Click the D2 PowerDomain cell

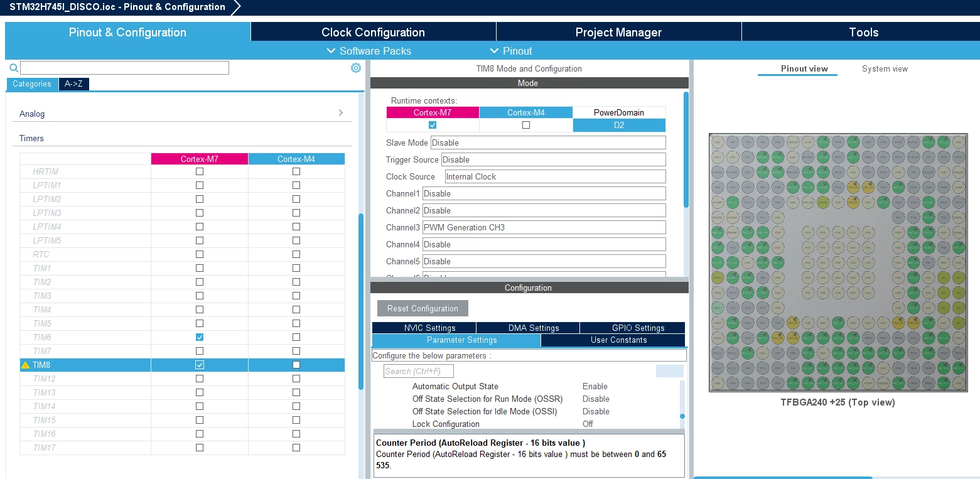point(619,125)
